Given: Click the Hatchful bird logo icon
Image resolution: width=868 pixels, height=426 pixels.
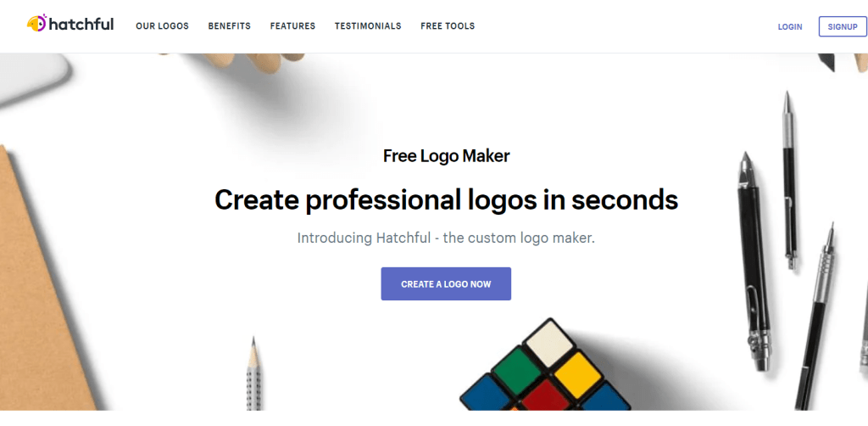Looking at the screenshot, I should (x=36, y=23).
